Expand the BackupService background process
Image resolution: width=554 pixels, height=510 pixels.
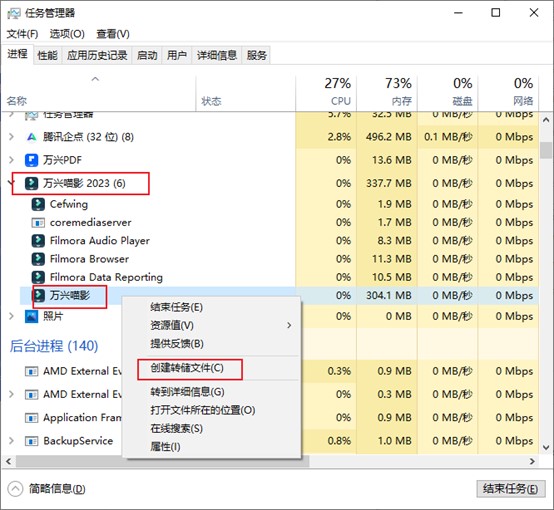click(x=11, y=441)
